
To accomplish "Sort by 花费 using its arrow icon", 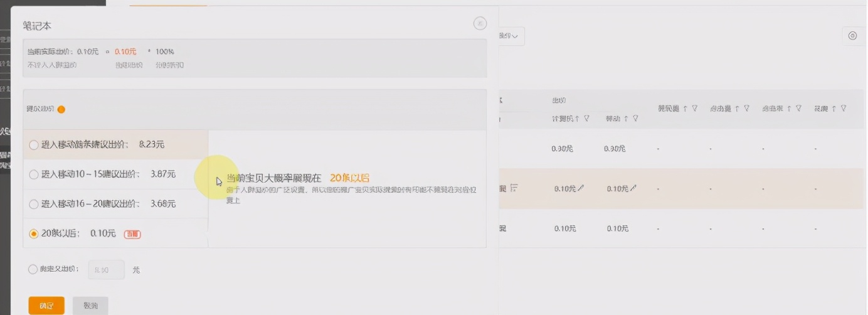I will (x=834, y=109).
